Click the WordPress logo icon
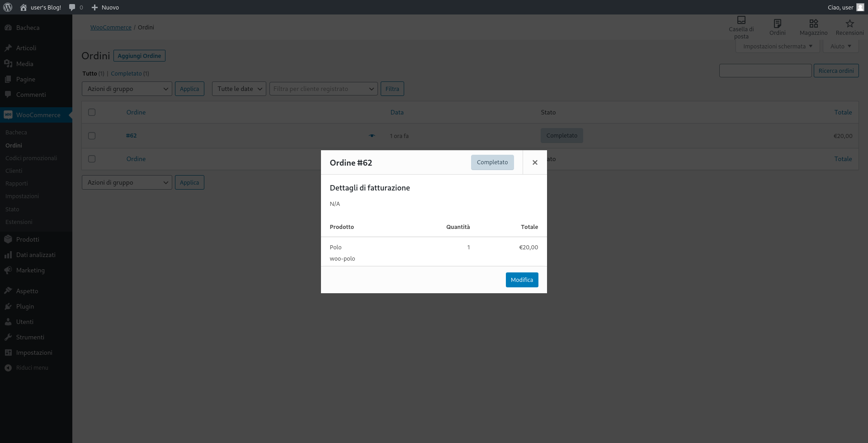Viewport: 868px width, 443px height. click(8, 7)
